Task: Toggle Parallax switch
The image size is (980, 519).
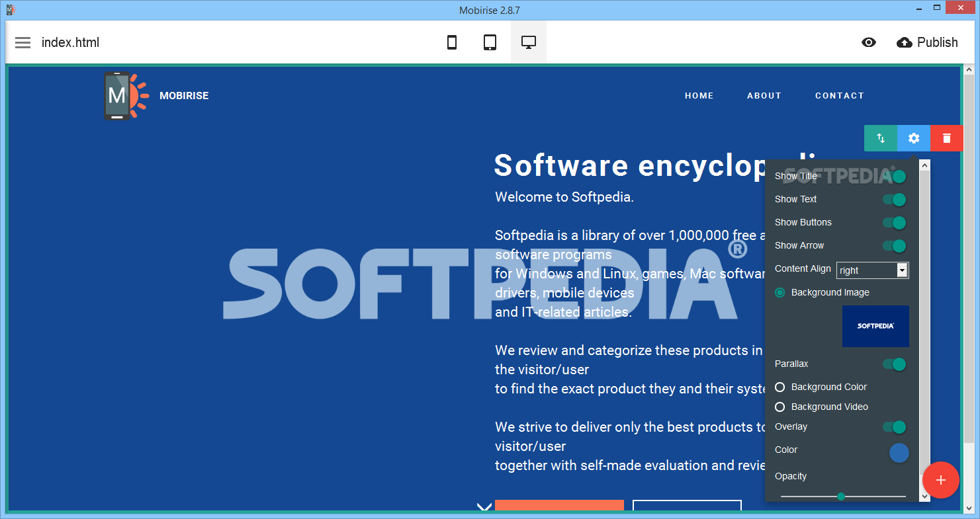Action: (x=894, y=364)
